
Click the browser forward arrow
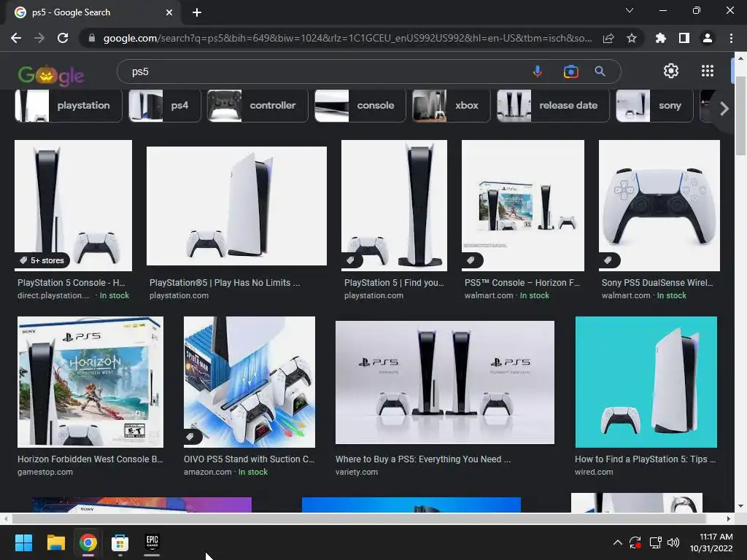(39, 38)
